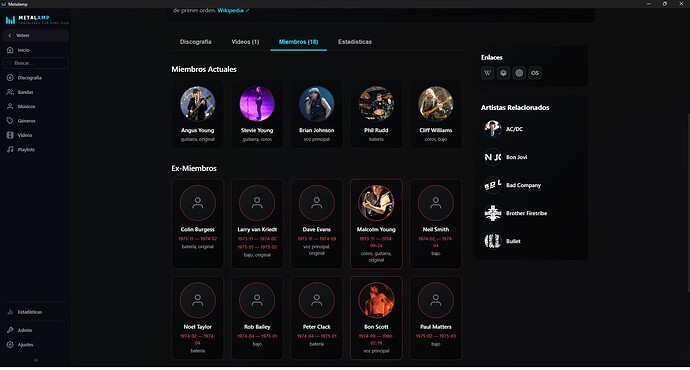The height and width of the screenshot is (370, 690).
Task: Open Enlaces icon right of Wikipedia W
Action: (503, 73)
